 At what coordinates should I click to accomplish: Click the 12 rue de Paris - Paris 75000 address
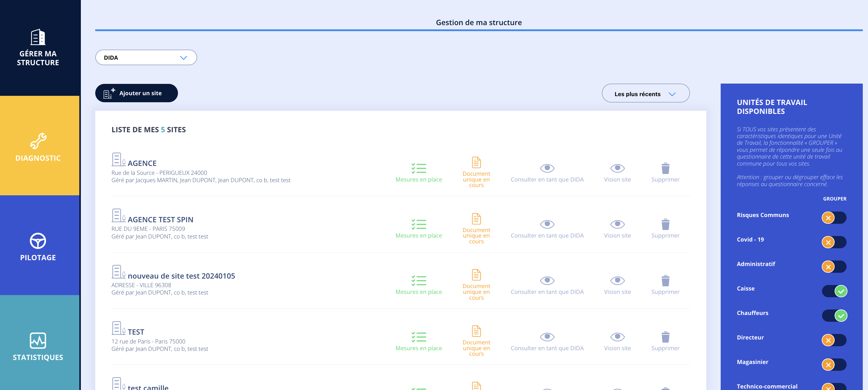pyautogui.click(x=148, y=342)
